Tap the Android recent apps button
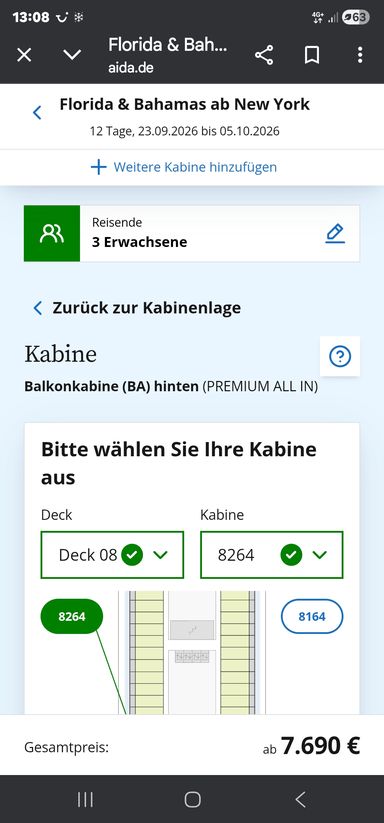The width and height of the screenshot is (384, 823). coord(85,799)
